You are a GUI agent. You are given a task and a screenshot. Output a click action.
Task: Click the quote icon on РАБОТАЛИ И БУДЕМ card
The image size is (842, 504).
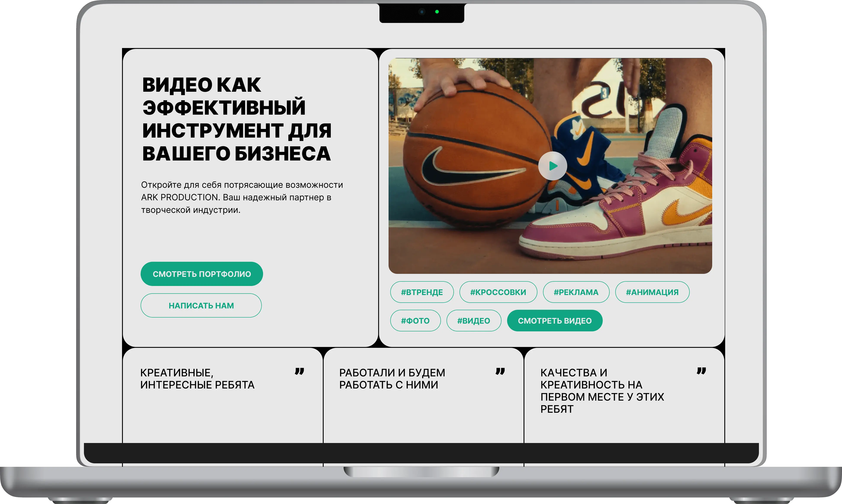tap(500, 371)
